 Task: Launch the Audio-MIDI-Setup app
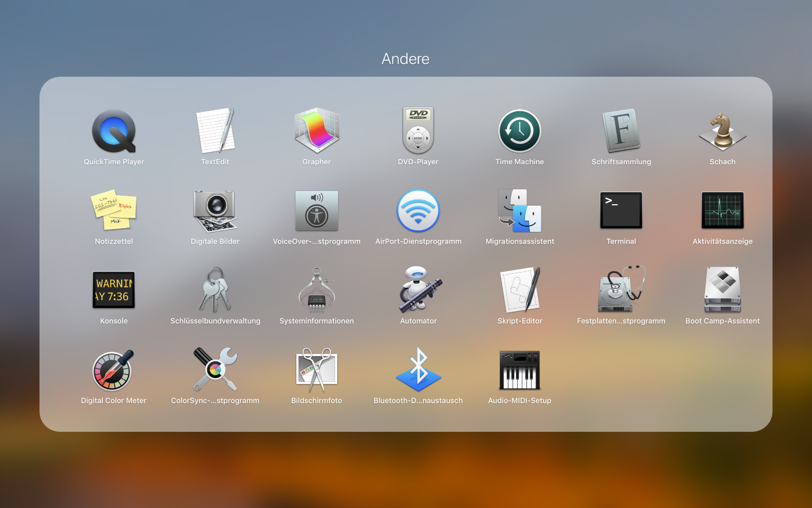click(x=520, y=370)
